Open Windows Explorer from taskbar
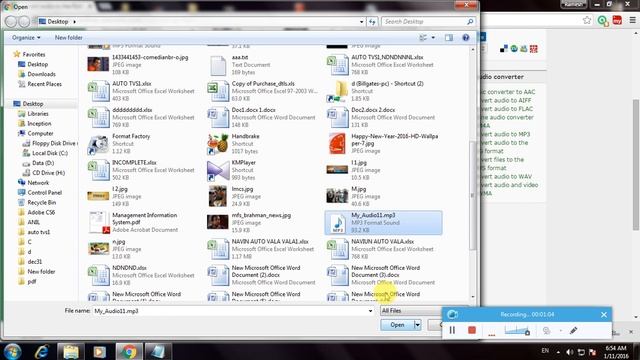 pos(71,351)
